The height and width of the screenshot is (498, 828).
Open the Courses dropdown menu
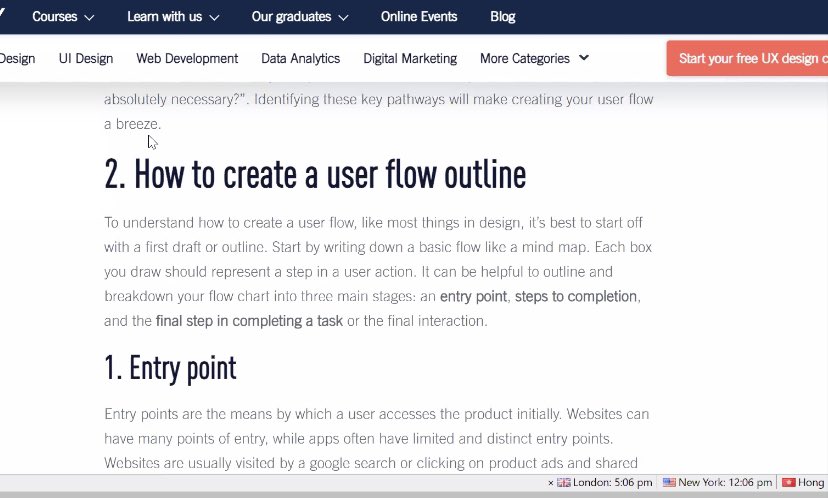pos(63,17)
